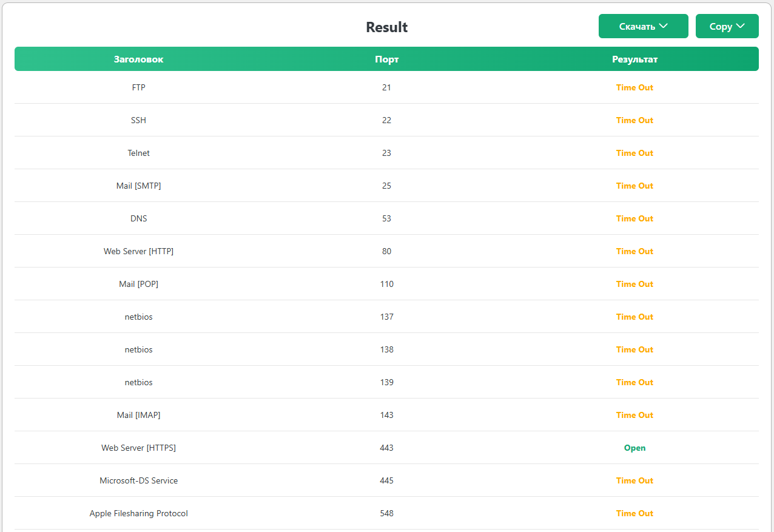Click Time Out result for Mail [SMTP]
This screenshot has height=532, width=774.
[x=634, y=186]
